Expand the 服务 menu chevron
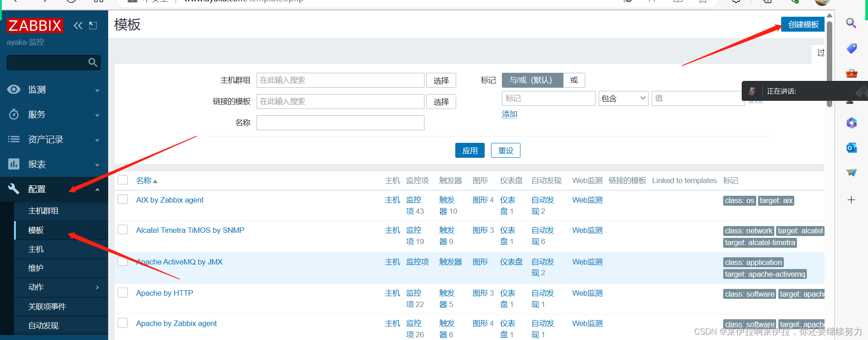This screenshot has width=868, height=340. [97, 115]
